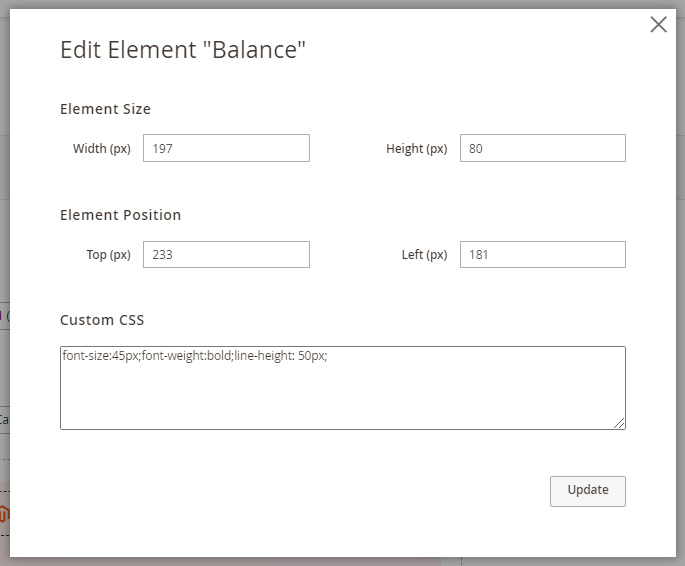This screenshot has width=685, height=566.
Task: Click the Top (px) label
Action: [108, 255]
